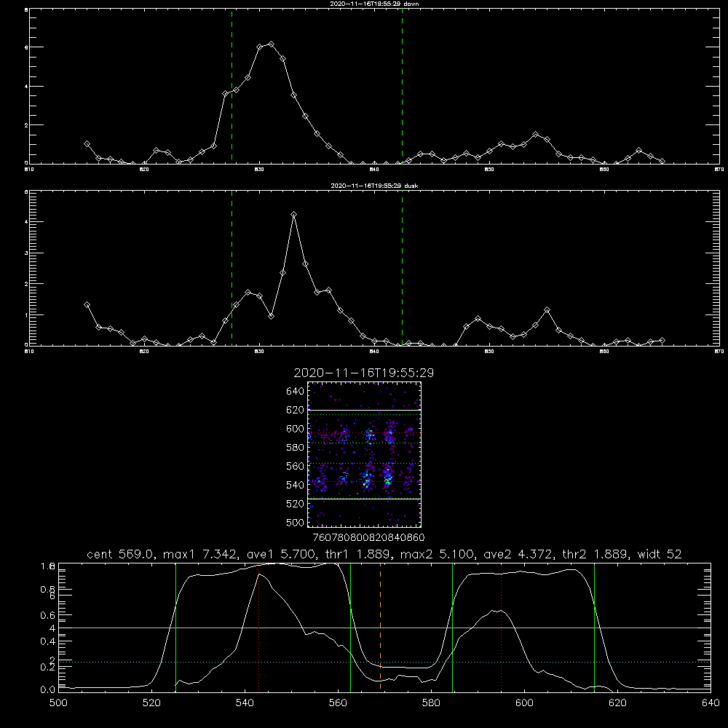Click the orange dashed center line in the bottom plot
Image resolution: width=728 pixels, height=728 pixels.
pos(380,628)
